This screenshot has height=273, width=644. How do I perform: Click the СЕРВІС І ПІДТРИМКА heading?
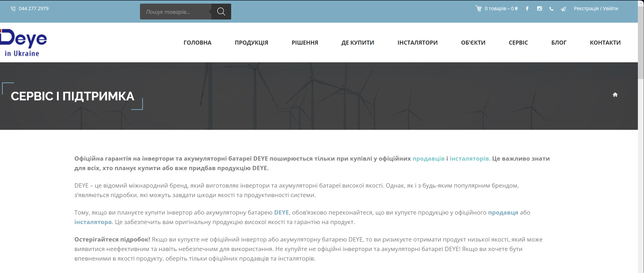point(73,96)
